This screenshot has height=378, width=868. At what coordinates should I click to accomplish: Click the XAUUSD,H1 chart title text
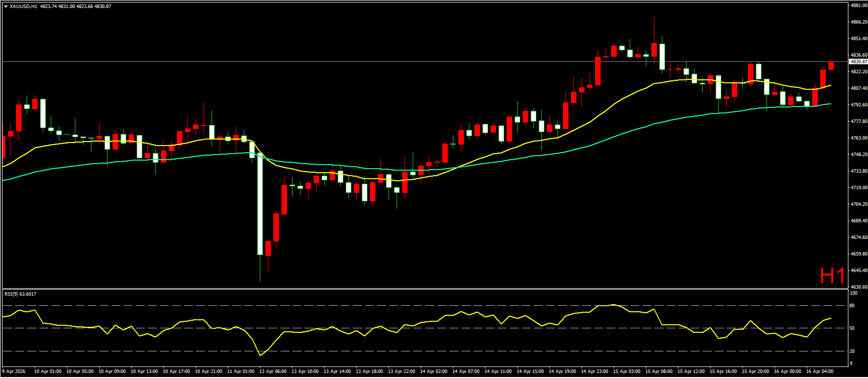(x=23, y=7)
